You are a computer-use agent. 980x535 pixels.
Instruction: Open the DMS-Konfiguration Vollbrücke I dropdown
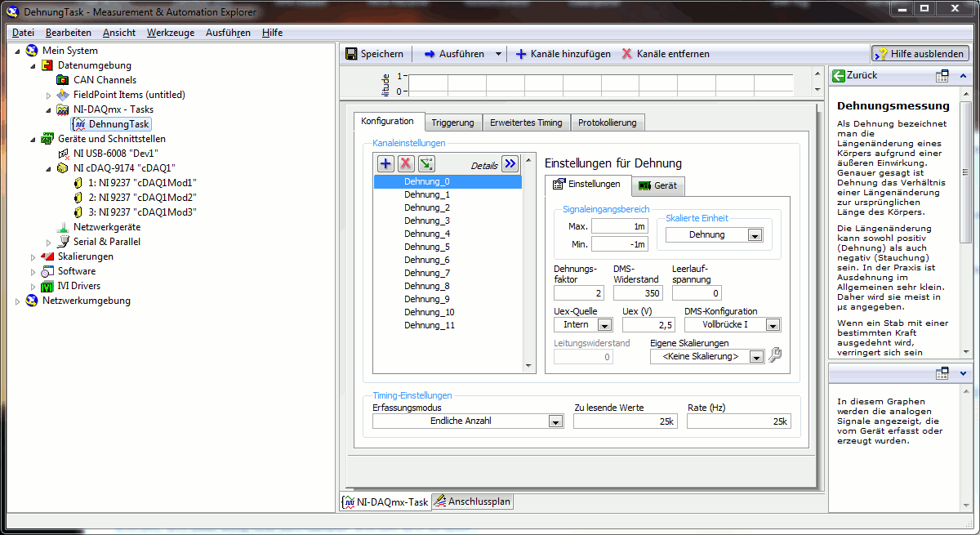[773, 325]
